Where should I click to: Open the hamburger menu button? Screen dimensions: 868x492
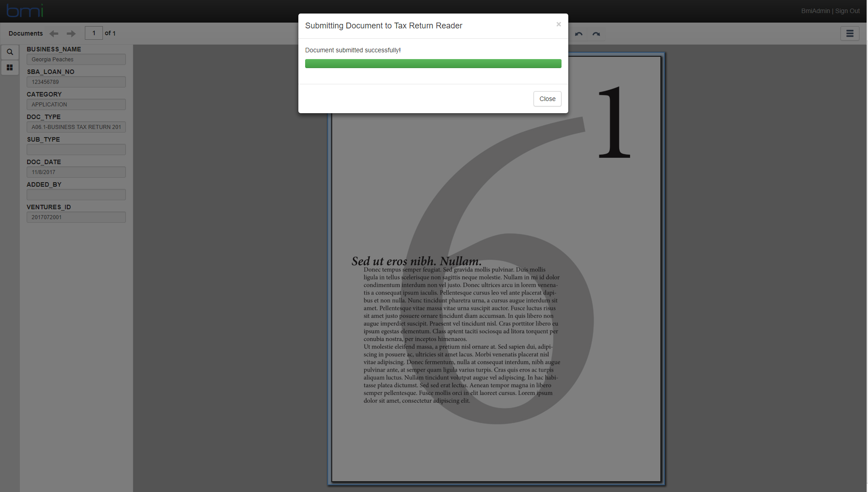(849, 33)
